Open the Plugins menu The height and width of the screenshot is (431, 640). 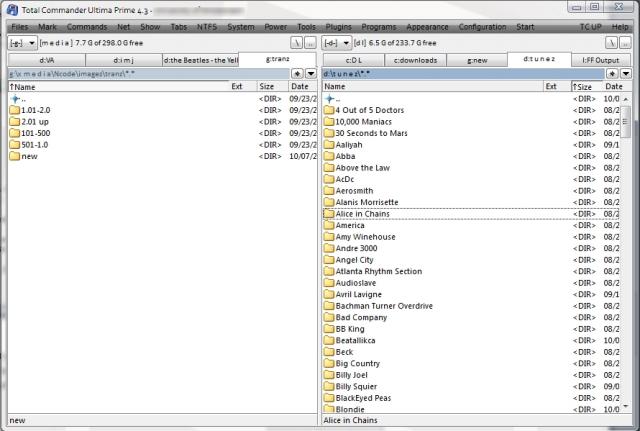click(x=338, y=27)
